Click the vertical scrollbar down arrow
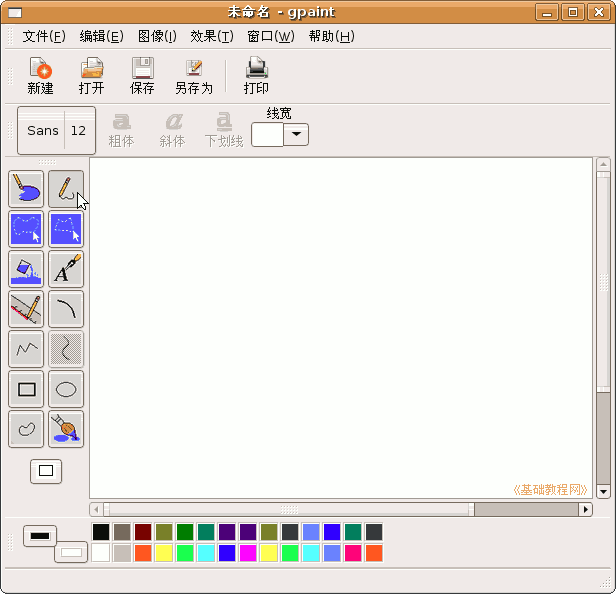 [603, 491]
